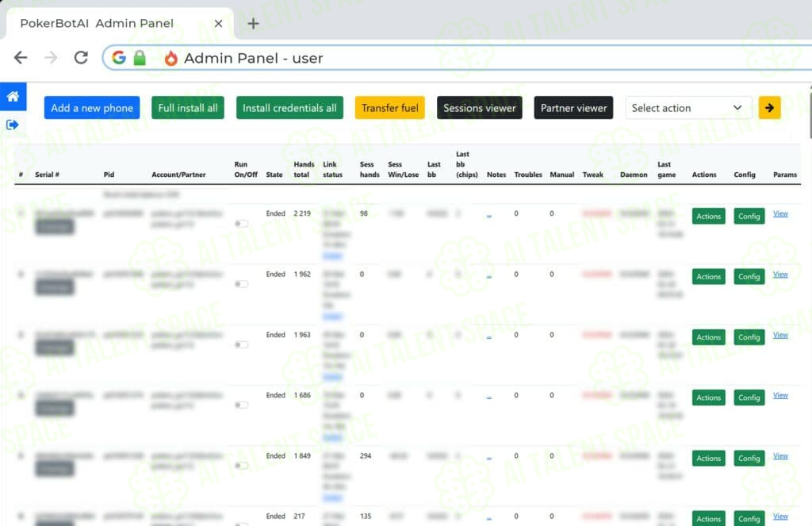812x526 pixels.
Task: Toggle Run On/Off for 1 962 hands row
Action: coord(241,284)
